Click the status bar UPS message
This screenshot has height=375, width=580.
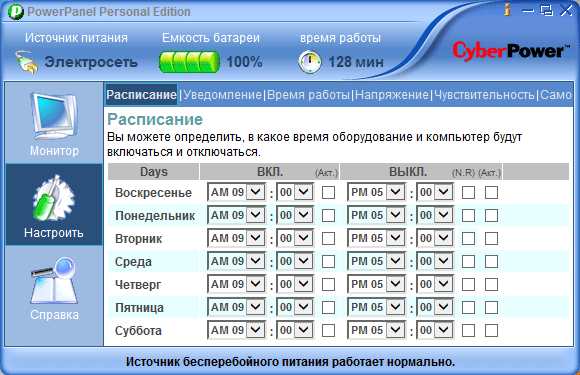(290, 362)
